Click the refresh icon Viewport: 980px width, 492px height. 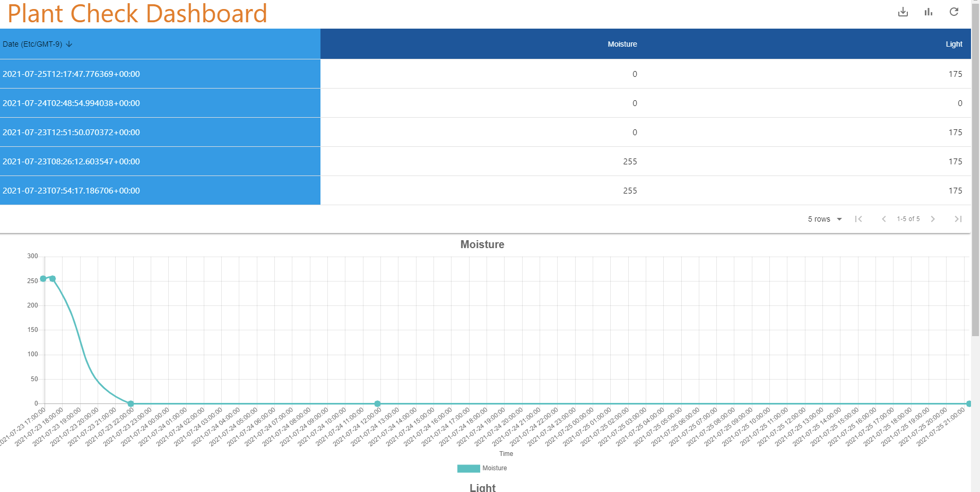[953, 12]
